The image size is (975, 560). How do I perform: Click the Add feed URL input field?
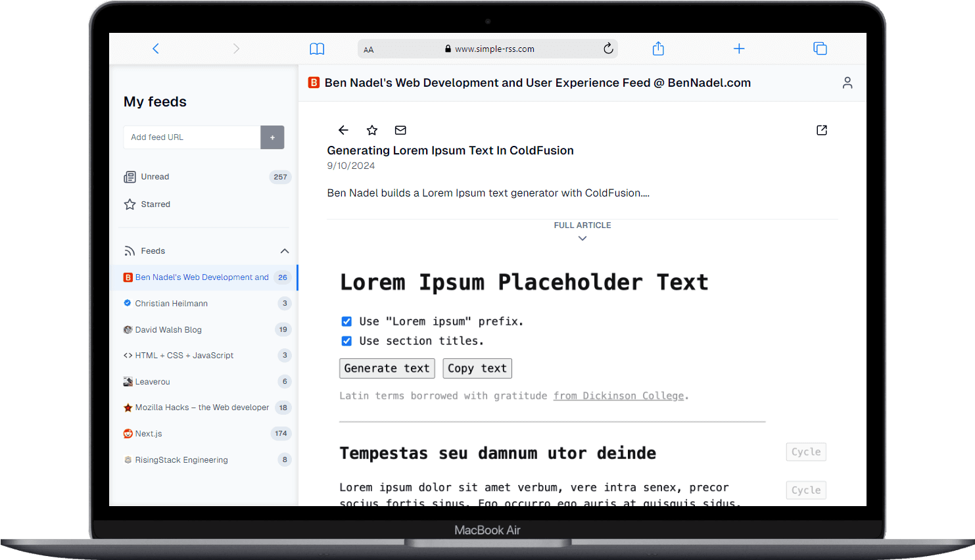[191, 137]
